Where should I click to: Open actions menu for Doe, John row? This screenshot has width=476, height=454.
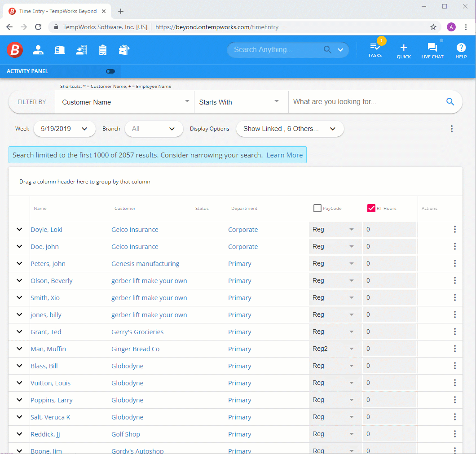455,246
